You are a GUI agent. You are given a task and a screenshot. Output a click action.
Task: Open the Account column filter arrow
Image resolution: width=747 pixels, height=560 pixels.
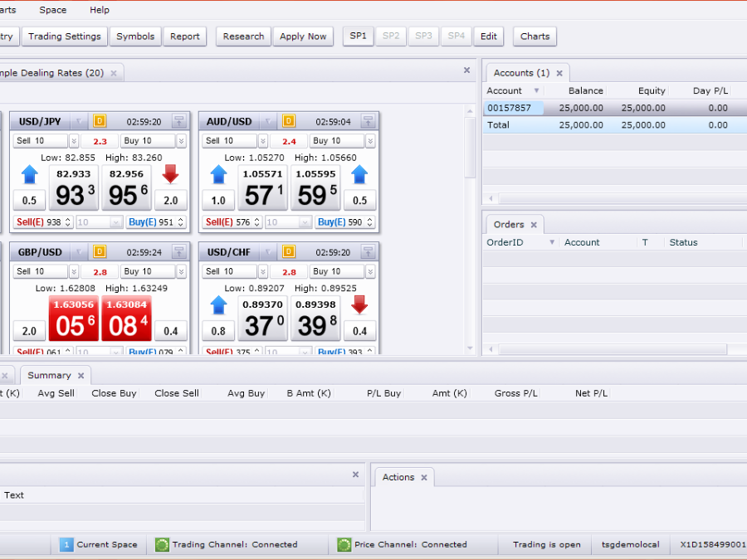(x=536, y=90)
